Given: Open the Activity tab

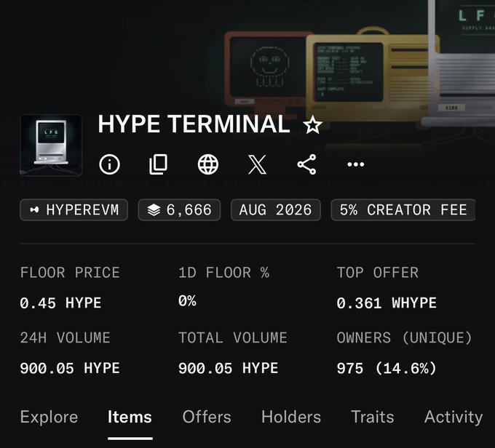Looking at the screenshot, I should click(x=454, y=417).
